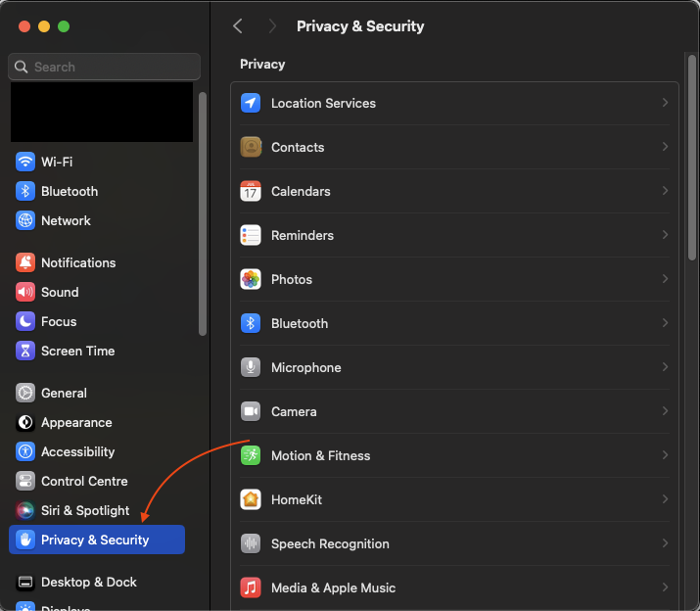Click the Camera icon
This screenshot has width=700, height=611.
pos(251,411)
